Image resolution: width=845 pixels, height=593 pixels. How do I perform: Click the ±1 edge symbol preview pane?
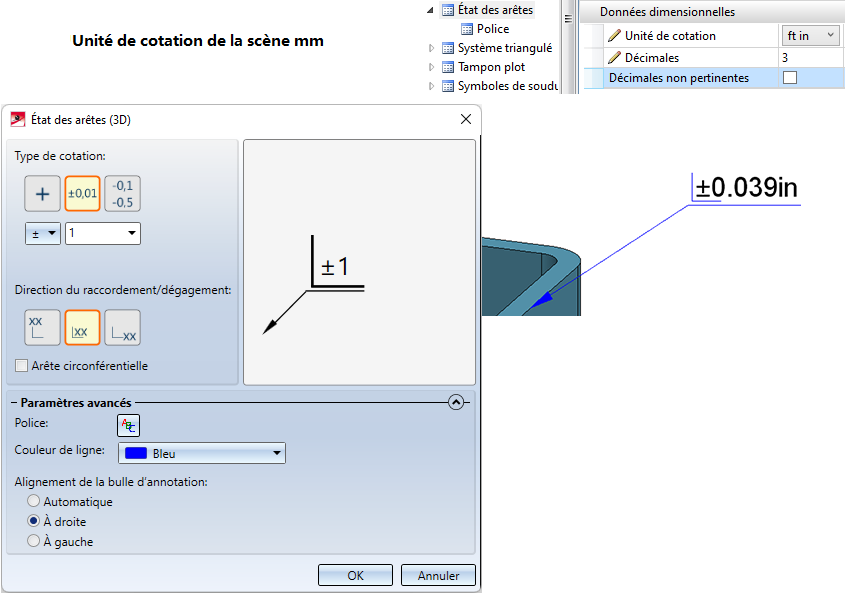[359, 263]
